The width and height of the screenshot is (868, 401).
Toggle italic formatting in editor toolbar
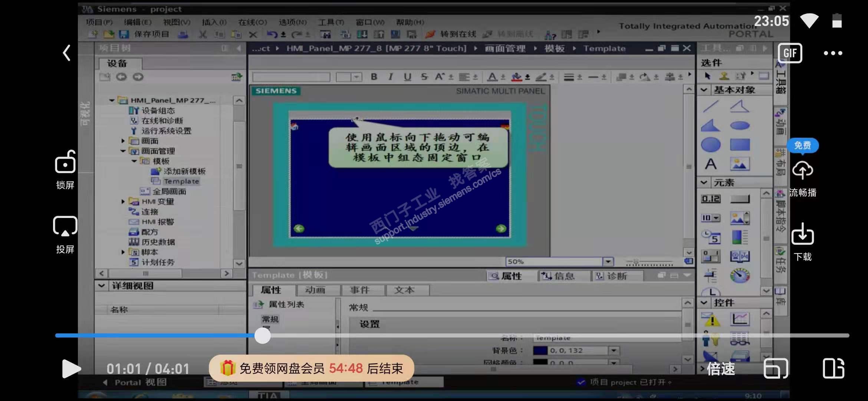[x=391, y=77]
